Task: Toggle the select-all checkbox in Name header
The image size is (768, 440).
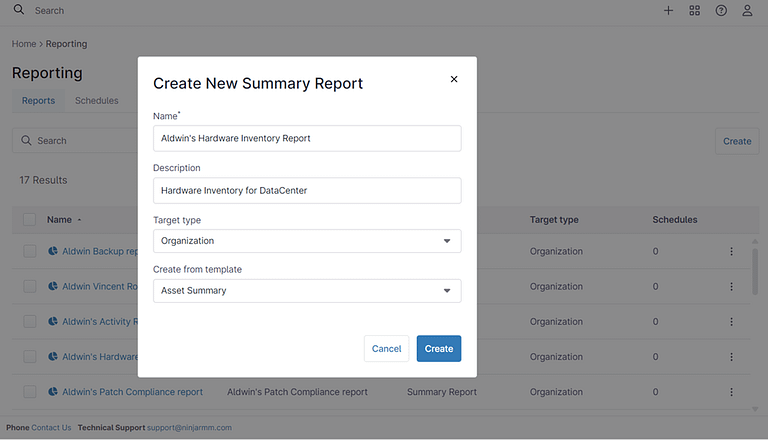Action: (x=29, y=220)
